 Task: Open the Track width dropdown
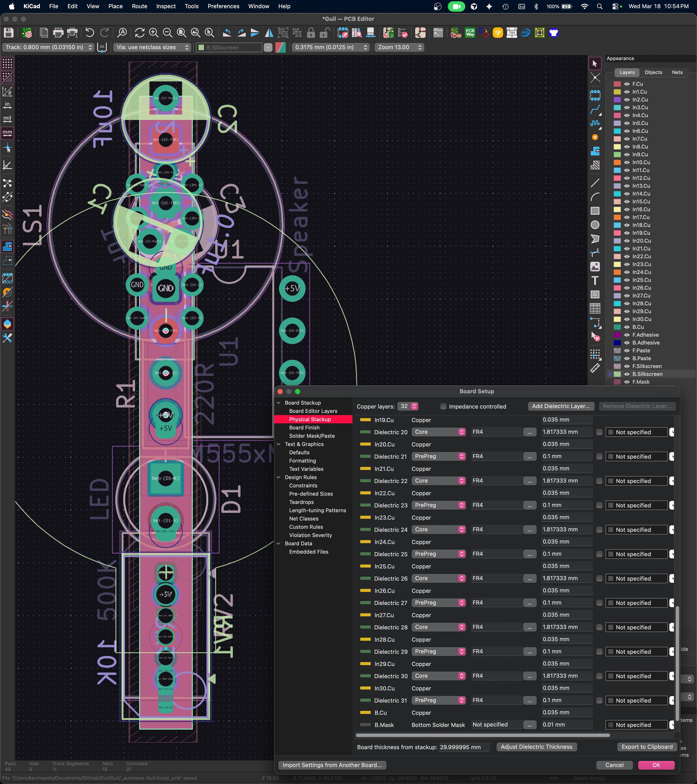pyautogui.click(x=48, y=47)
